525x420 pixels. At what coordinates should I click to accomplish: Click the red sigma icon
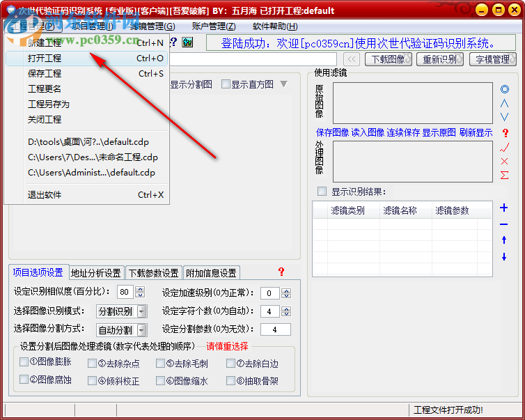pos(505,175)
